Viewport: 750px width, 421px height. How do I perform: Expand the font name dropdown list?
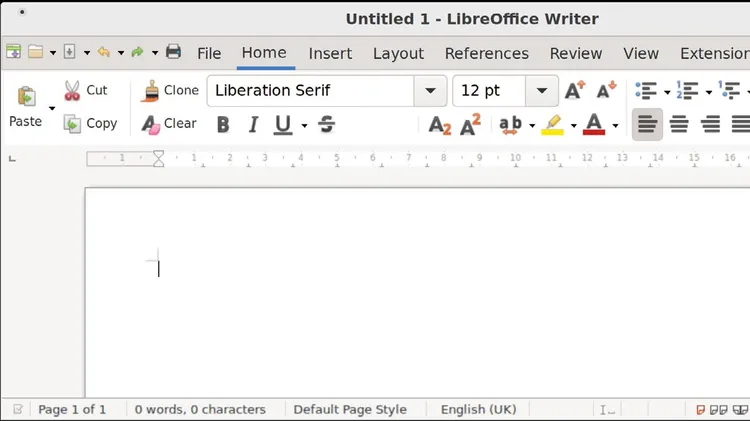click(x=430, y=90)
